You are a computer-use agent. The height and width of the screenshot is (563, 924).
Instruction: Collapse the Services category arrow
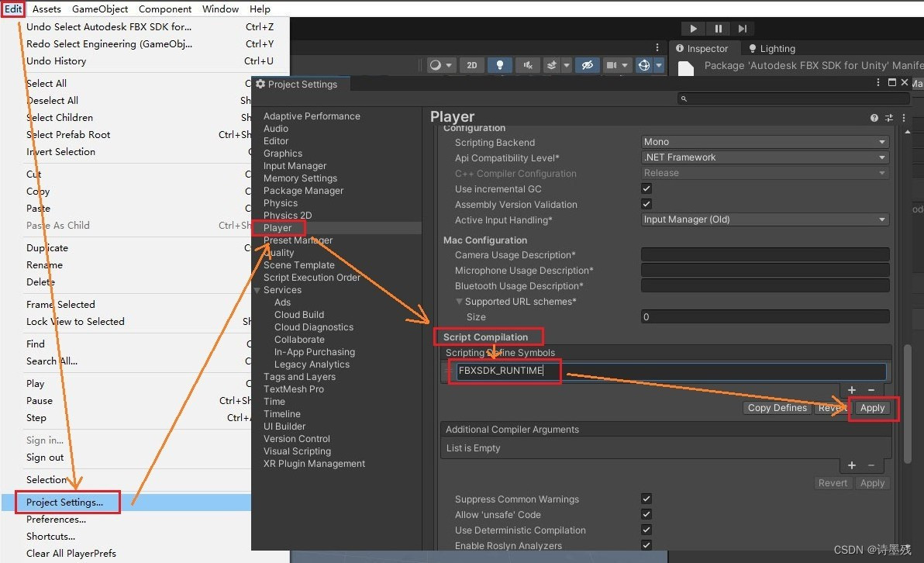click(257, 290)
